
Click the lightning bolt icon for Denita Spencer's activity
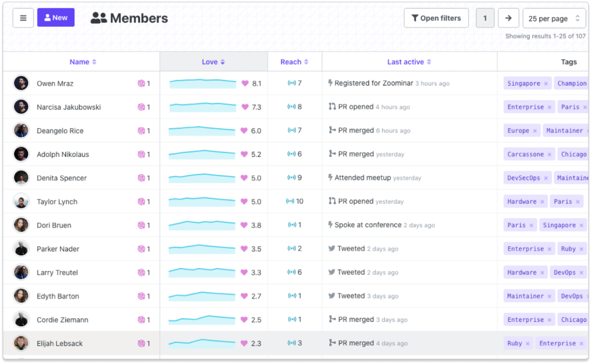pyautogui.click(x=330, y=178)
